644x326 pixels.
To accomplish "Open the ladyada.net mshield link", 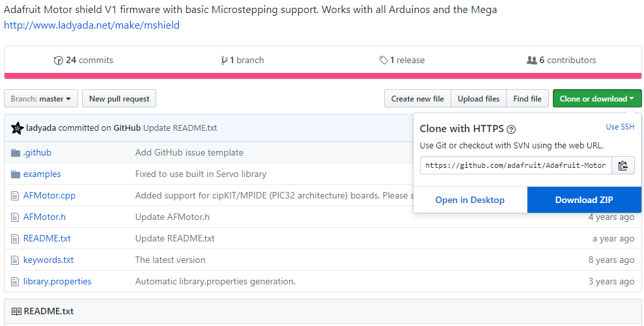I will (92, 25).
